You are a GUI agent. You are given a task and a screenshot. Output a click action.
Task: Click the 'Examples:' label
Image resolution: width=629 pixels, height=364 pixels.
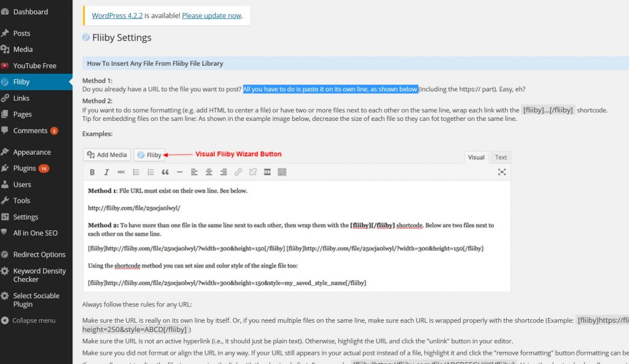98,134
